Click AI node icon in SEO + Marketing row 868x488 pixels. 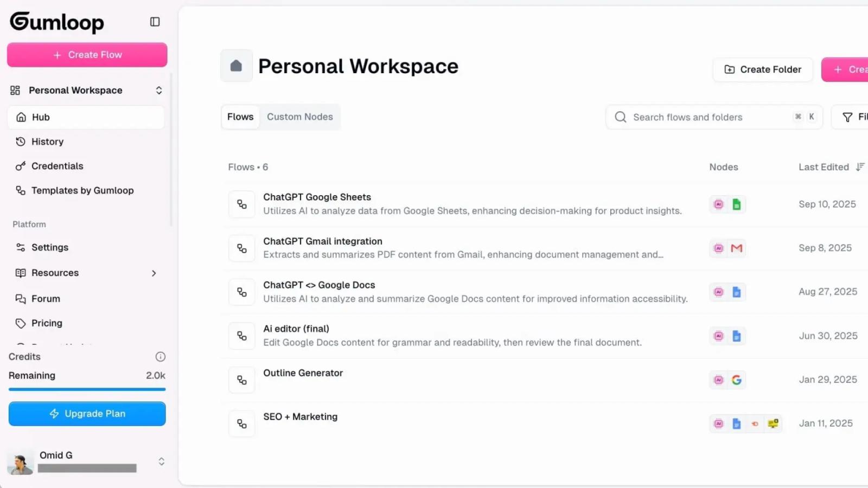[719, 423]
